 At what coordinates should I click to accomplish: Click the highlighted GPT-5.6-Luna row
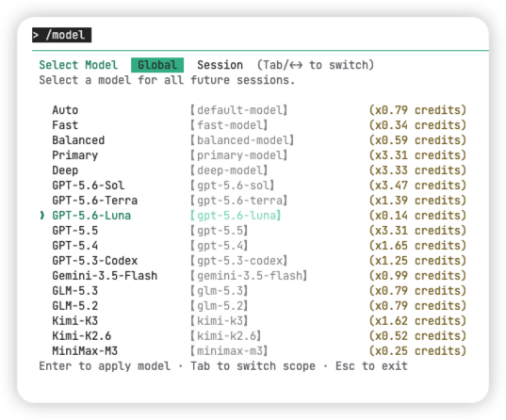[x=253, y=216]
